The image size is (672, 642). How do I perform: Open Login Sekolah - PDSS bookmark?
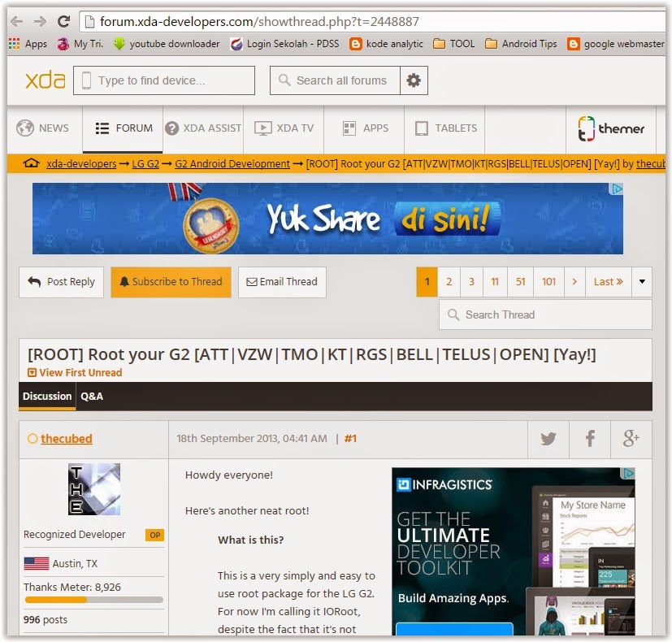(x=284, y=44)
